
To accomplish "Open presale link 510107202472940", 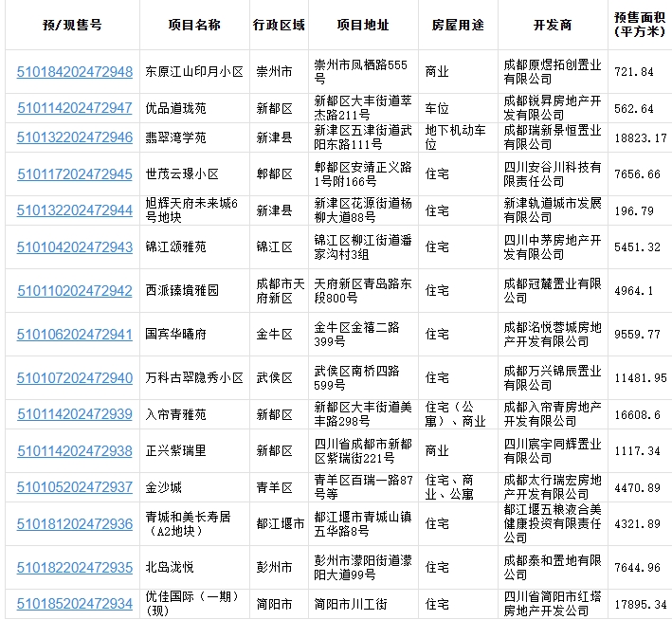I will click(75, 377).
